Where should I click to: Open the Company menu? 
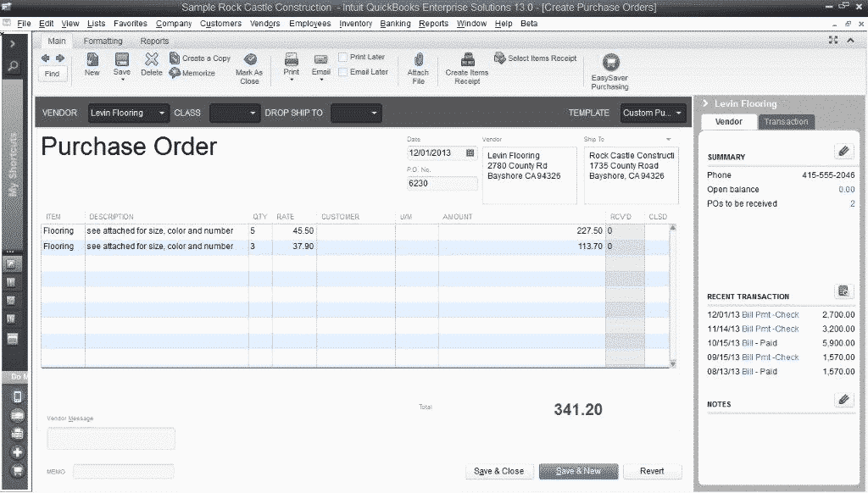pos(174,23)
